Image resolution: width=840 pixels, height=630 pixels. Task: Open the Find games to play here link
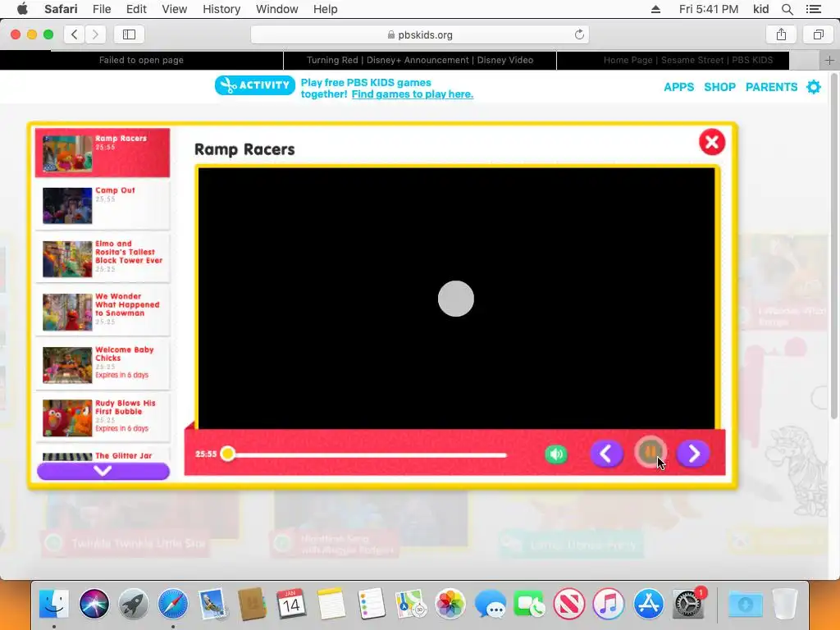tap(413, 94)
